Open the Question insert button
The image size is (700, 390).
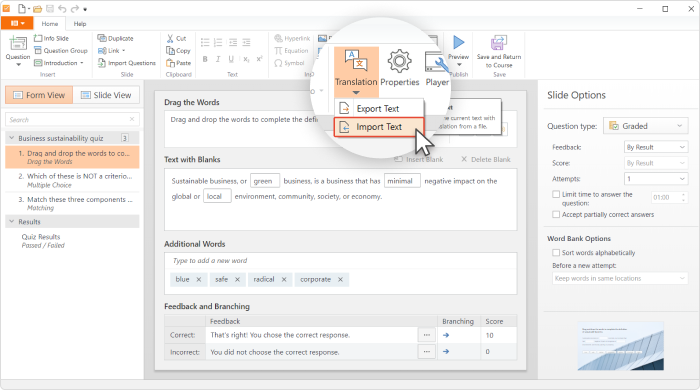pyautogui.click(x=17, y=51)
